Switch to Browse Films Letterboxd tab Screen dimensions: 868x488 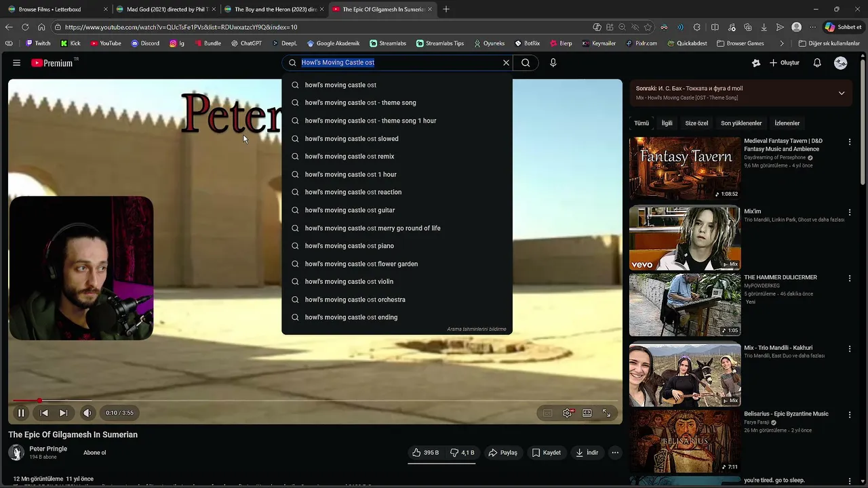(x=57, y=9)
